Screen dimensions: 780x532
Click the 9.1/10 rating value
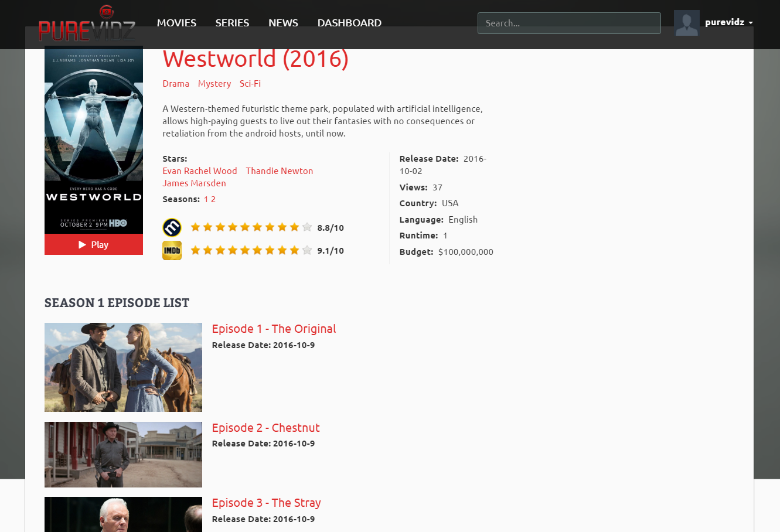[x=331, y=251]
